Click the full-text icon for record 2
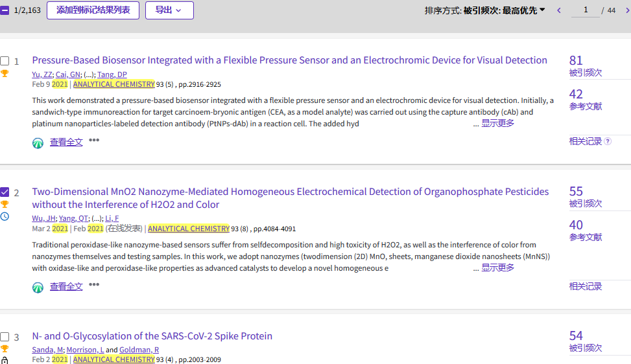This screenshot has width=631, height=364. 38,287
